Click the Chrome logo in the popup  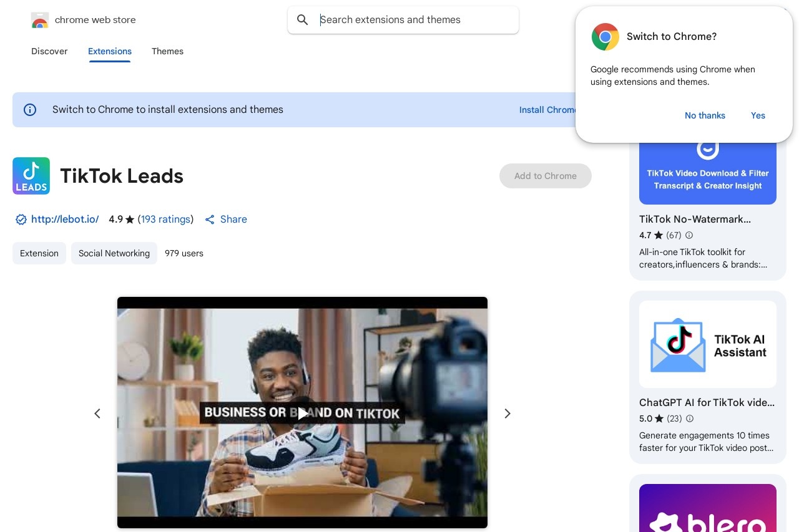[605, 37]
